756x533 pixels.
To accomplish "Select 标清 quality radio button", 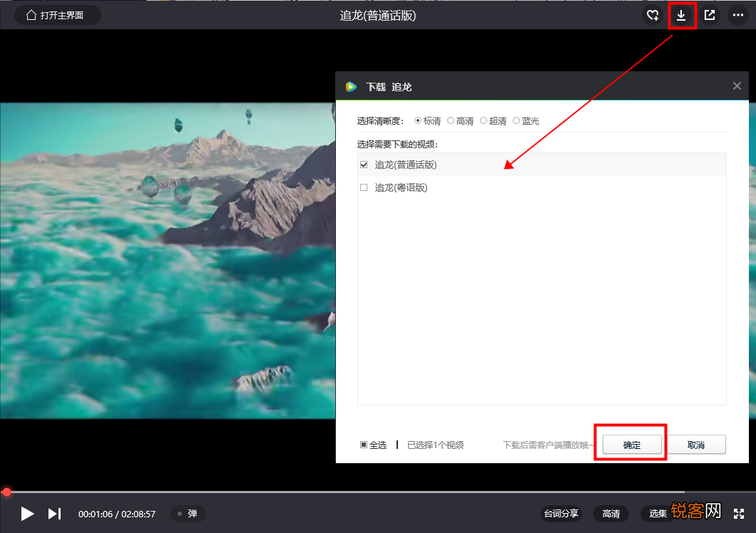I will pos(417,120).
